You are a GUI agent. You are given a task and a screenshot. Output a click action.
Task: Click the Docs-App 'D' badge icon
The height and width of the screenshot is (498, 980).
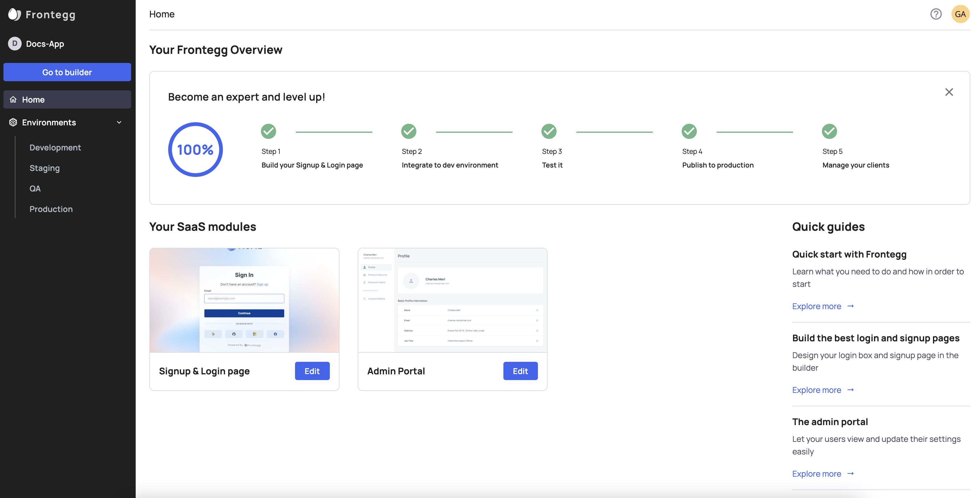15,44
